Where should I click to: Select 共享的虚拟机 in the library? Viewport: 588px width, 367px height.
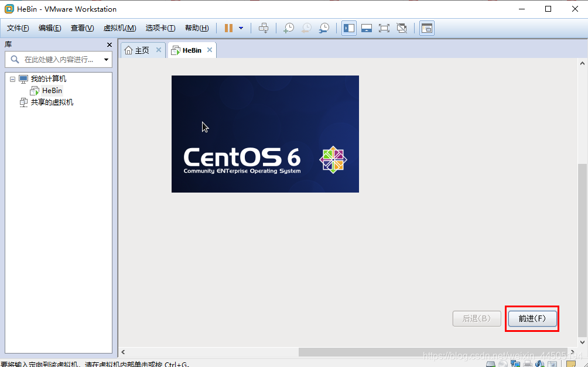click(x=52, y=102)
